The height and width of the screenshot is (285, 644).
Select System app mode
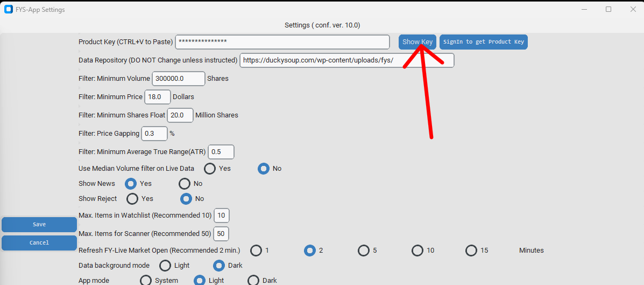pos(146,281)
